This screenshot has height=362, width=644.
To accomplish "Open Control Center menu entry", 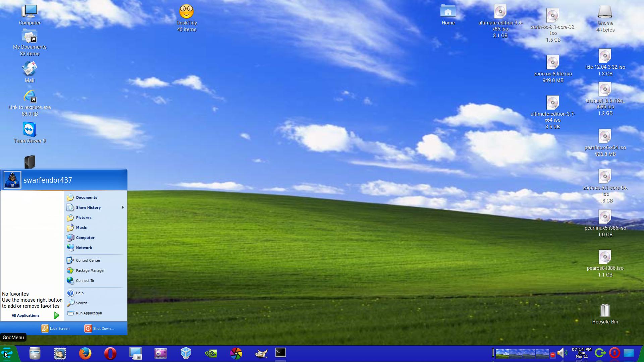I will (x=88, y=260).
